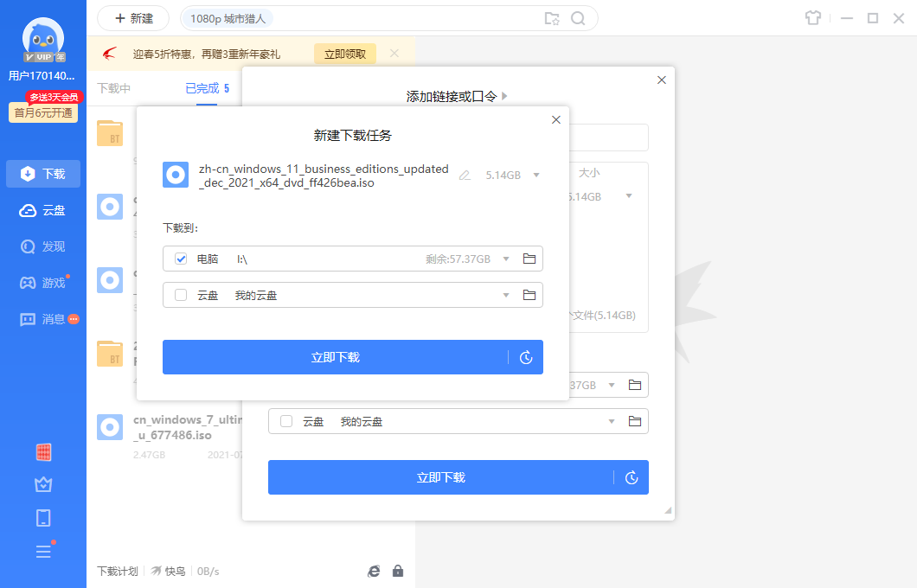This screenshot has height=588, width=917.
Task: Select the 发现 discover sidebar icon
Action: (x=42, y=246)
